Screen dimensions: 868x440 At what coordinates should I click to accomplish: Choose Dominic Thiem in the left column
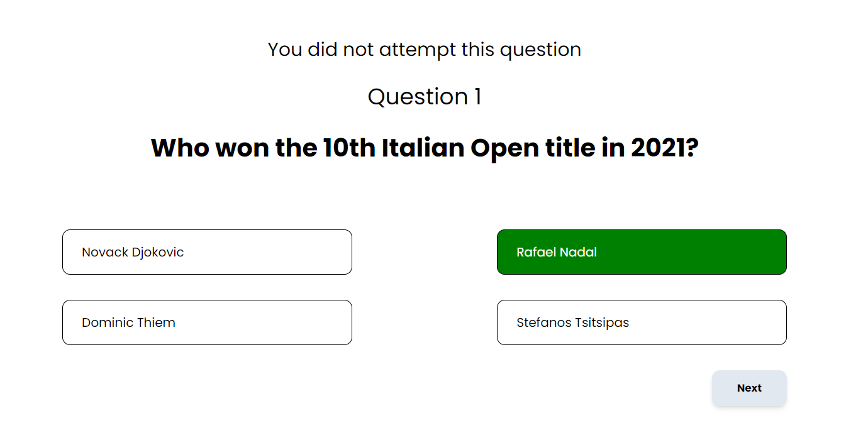click(207, 322)
